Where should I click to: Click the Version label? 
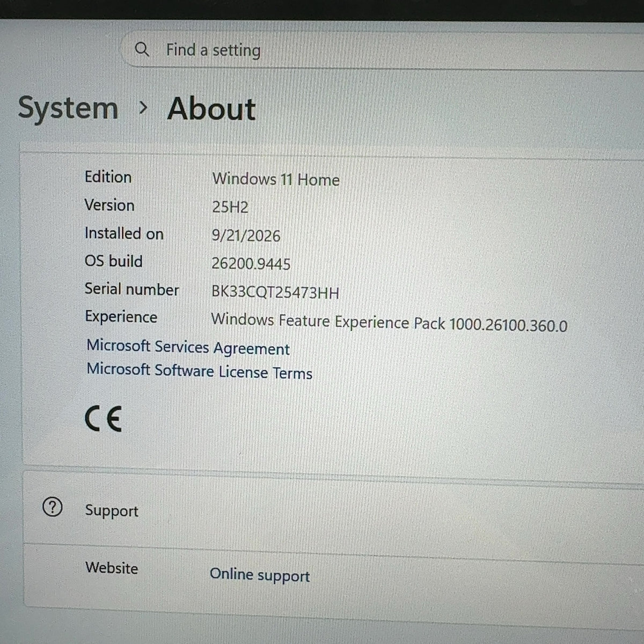pyautogui.click(x=109, y=205)
